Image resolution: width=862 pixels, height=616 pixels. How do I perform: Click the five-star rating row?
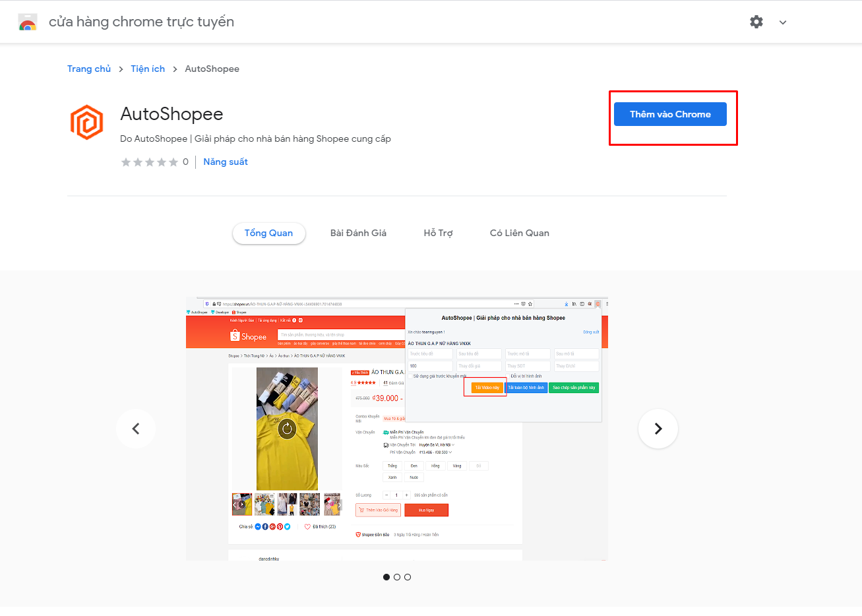click(150, 162)
